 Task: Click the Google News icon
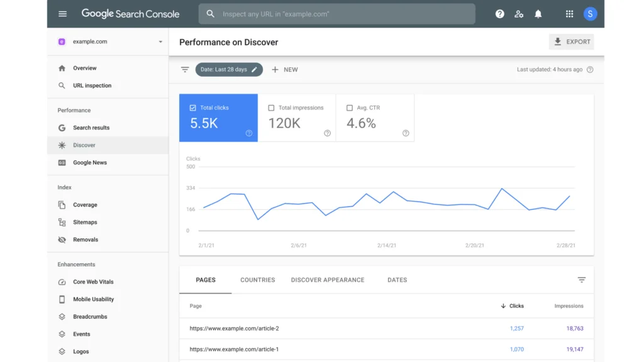(62, 163)
